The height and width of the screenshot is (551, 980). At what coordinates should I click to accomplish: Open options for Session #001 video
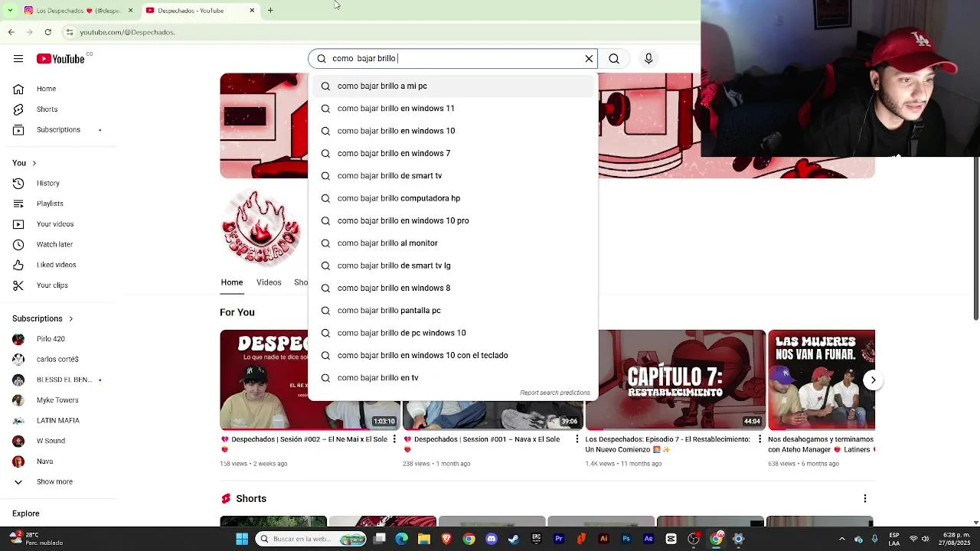coord(577,439)
